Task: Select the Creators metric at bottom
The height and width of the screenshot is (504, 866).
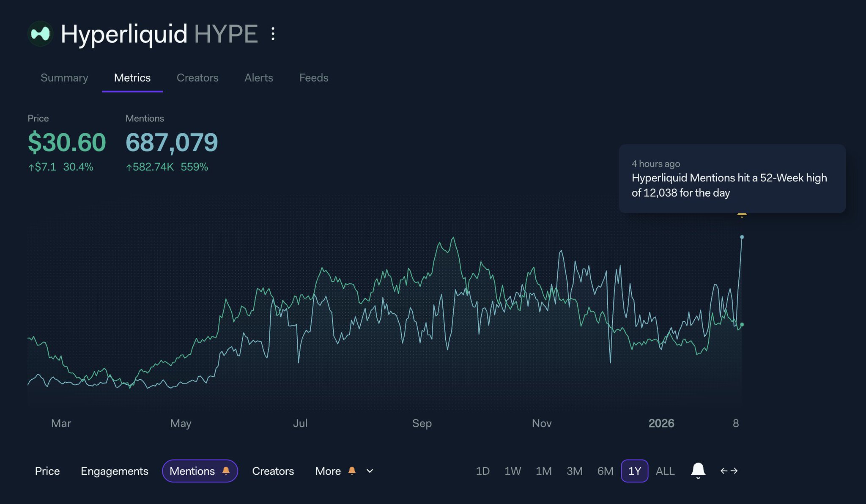Action: 273,471
